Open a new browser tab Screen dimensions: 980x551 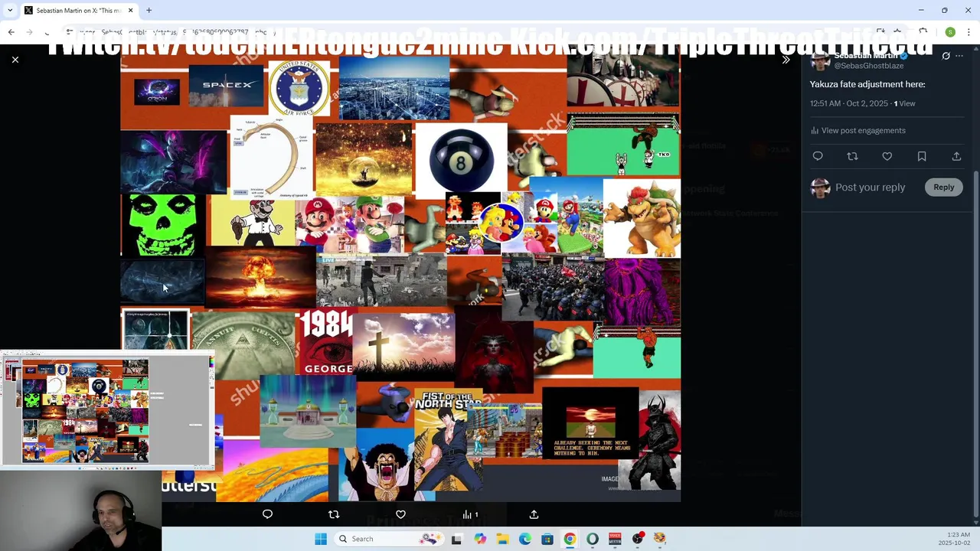[x=149, y=11]
